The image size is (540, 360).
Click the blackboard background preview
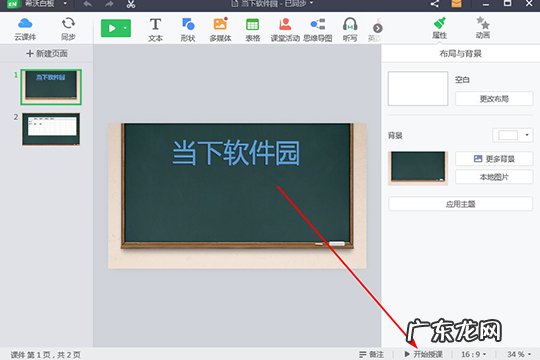point(418,168)
